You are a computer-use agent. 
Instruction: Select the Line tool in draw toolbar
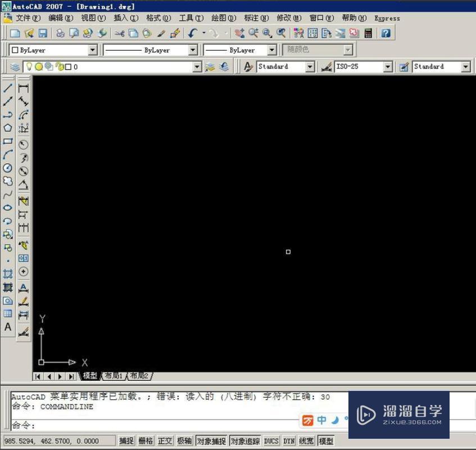coord(8,88)
